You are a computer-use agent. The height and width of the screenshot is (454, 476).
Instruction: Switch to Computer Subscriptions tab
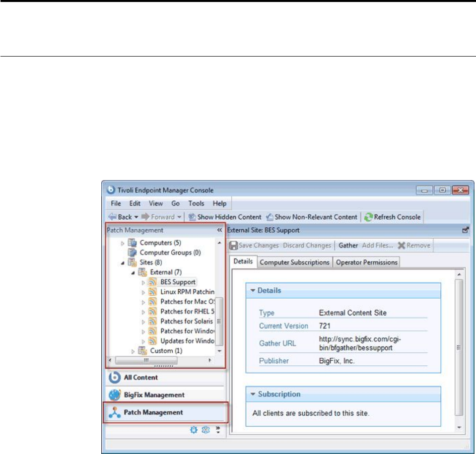coord(294,262)
